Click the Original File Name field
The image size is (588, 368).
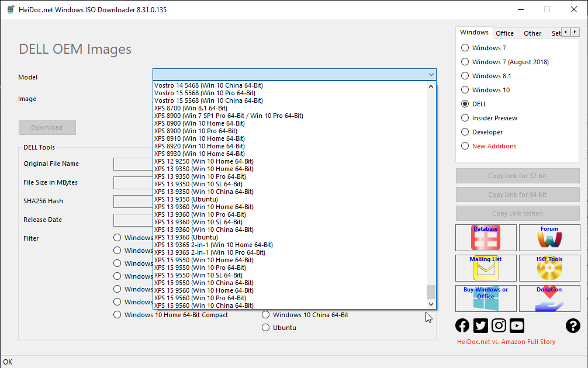click(x=133, y=164)
